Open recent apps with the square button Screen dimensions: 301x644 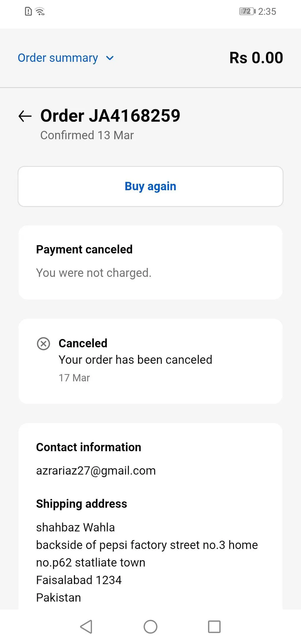coord(214,627)
